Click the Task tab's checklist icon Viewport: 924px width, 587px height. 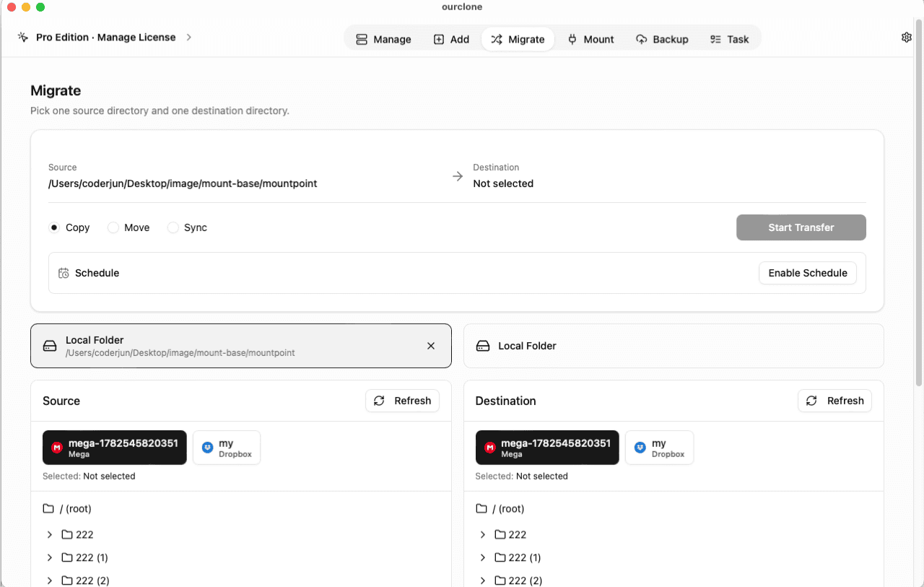[x=715, y=40]
